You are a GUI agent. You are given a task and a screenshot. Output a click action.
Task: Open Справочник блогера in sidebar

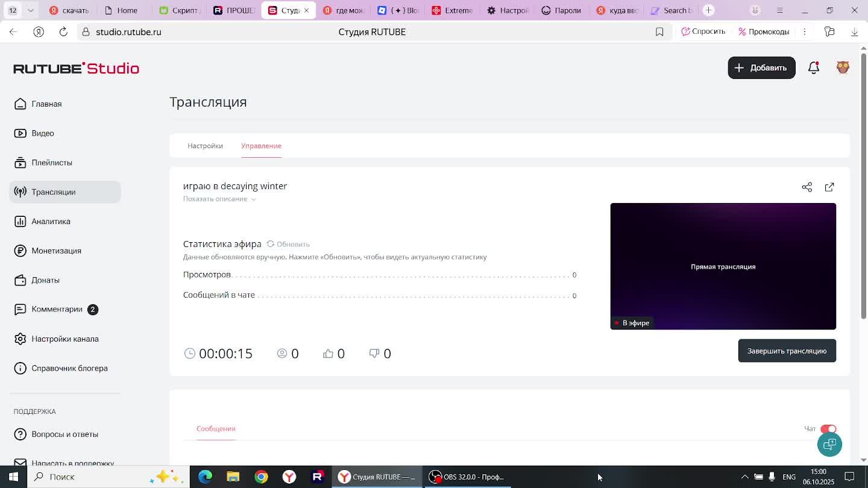65,369
